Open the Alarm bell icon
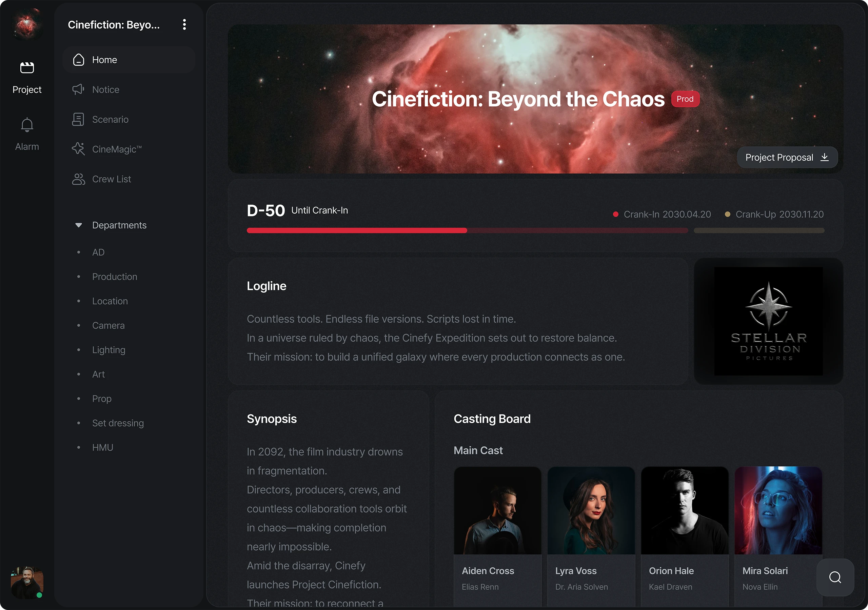The image size is (868, 610). [27, 125]
